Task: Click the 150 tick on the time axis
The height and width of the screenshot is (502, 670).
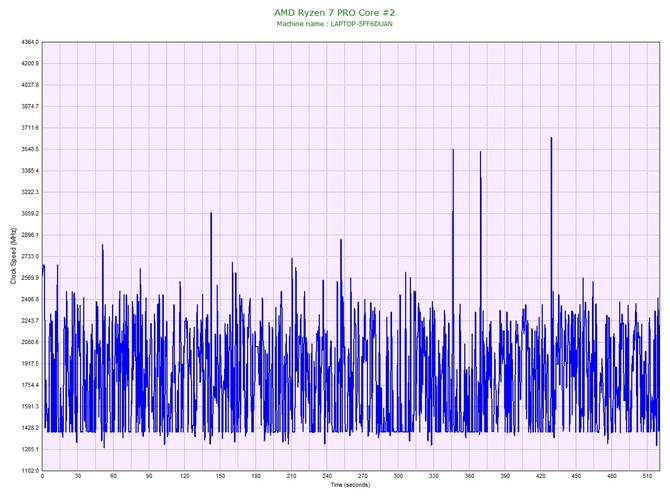Action: (220, 476)
